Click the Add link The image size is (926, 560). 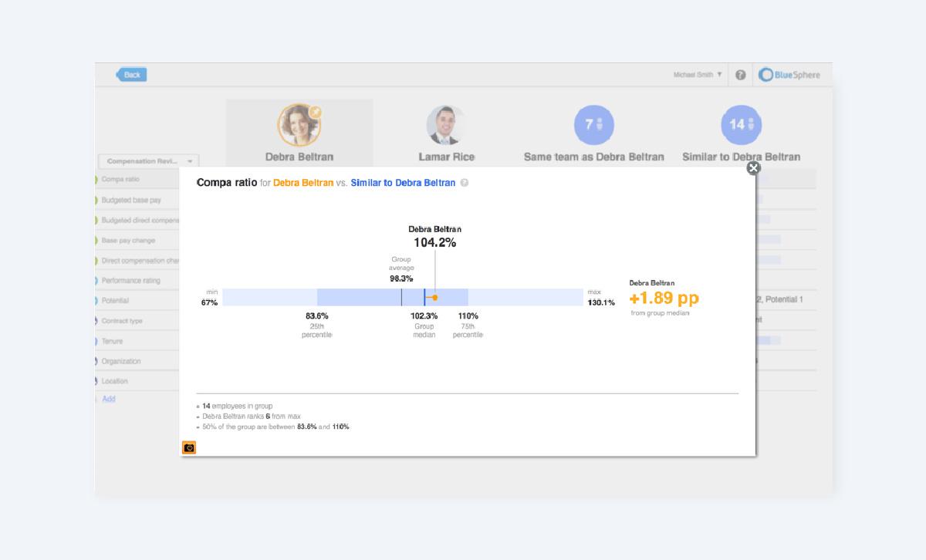point(109,399)
